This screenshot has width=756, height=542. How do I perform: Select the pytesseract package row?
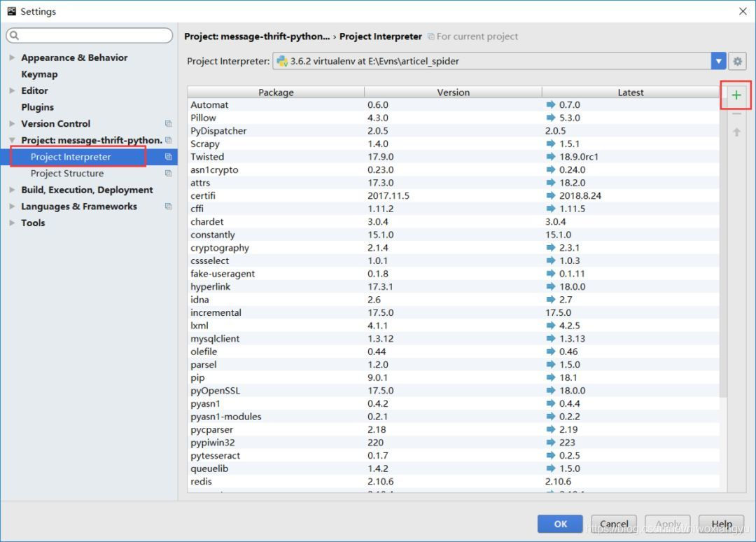pyautogui.click(x=453, y=456)
